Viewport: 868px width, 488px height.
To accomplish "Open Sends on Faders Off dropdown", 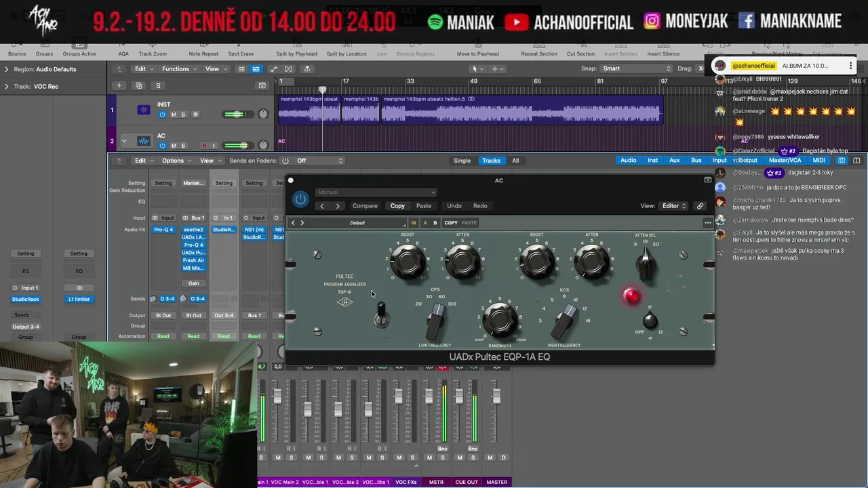I will coord(320,161).
